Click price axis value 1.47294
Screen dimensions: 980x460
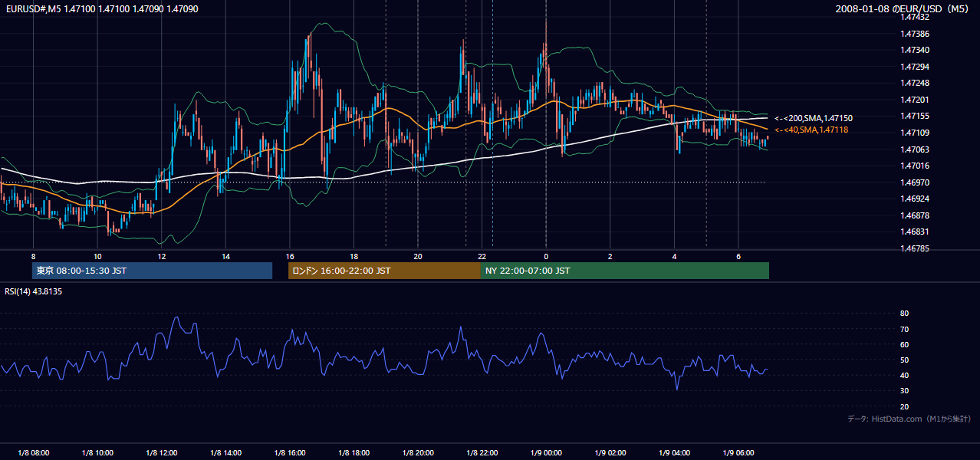point(915,67)
